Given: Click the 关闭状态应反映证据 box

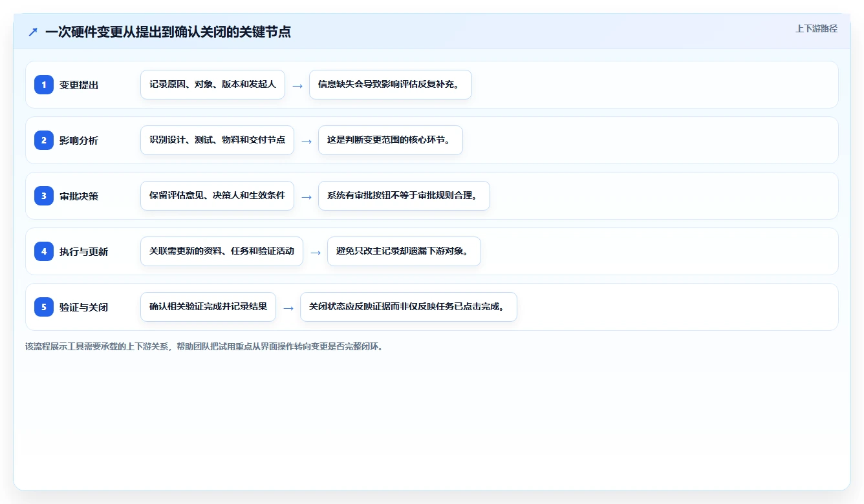Looking at the screenshot, I should [409, 307].
